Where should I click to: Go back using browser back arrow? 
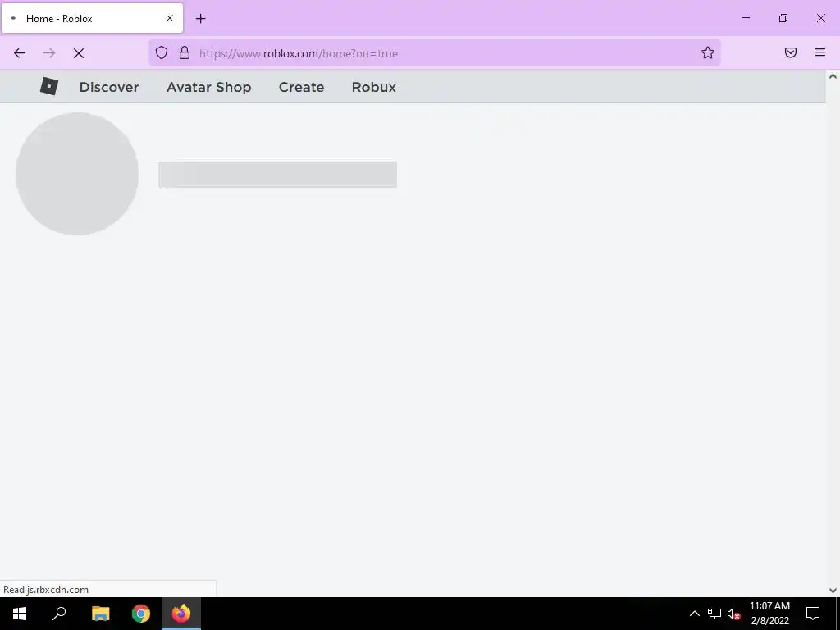point(20,53)
